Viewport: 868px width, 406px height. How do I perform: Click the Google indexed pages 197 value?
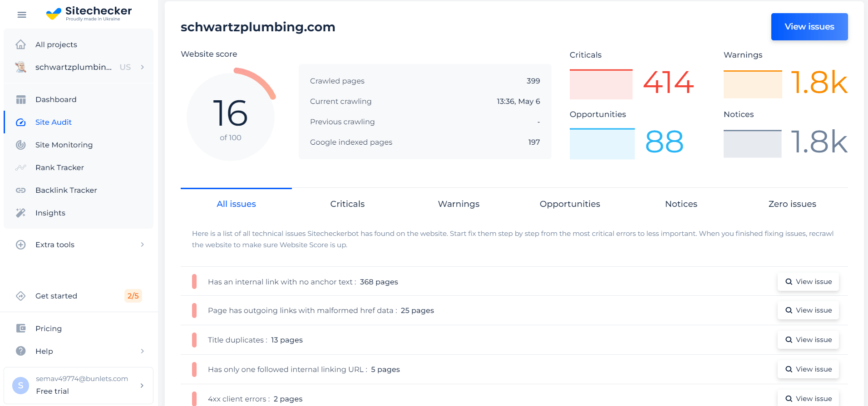534,142
